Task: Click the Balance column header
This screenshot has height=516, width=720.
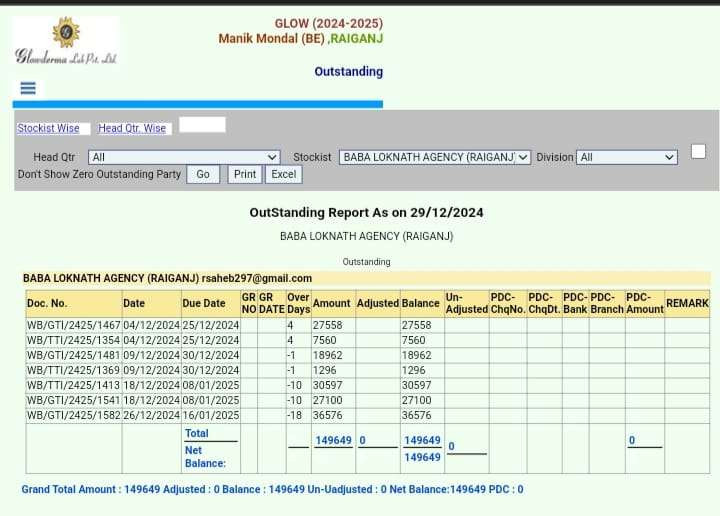Action: click(x=421, y=303)
